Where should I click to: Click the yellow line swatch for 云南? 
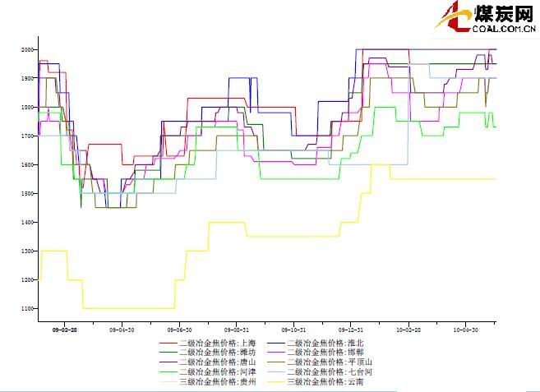pyautogui.click(x=277, y=381)
